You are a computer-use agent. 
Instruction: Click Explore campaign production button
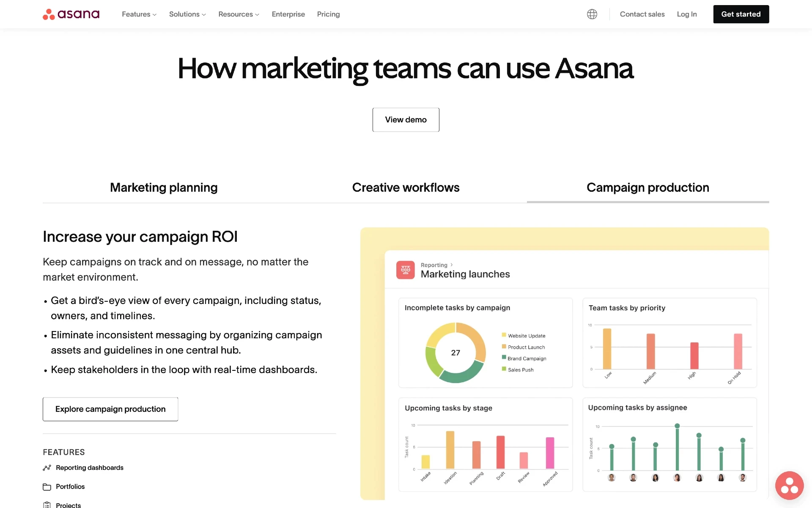(x=110, y=409)
